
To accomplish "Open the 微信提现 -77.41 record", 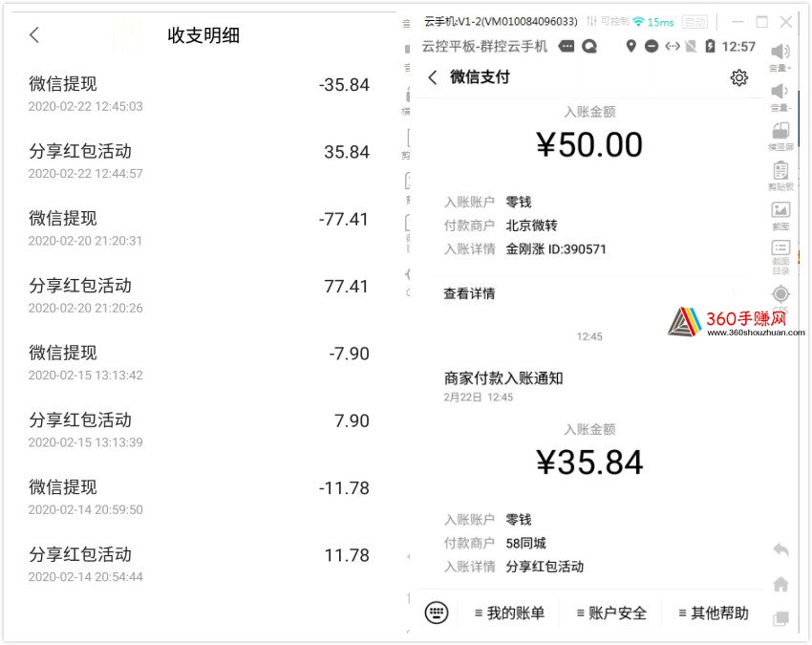I will [200, 228].
